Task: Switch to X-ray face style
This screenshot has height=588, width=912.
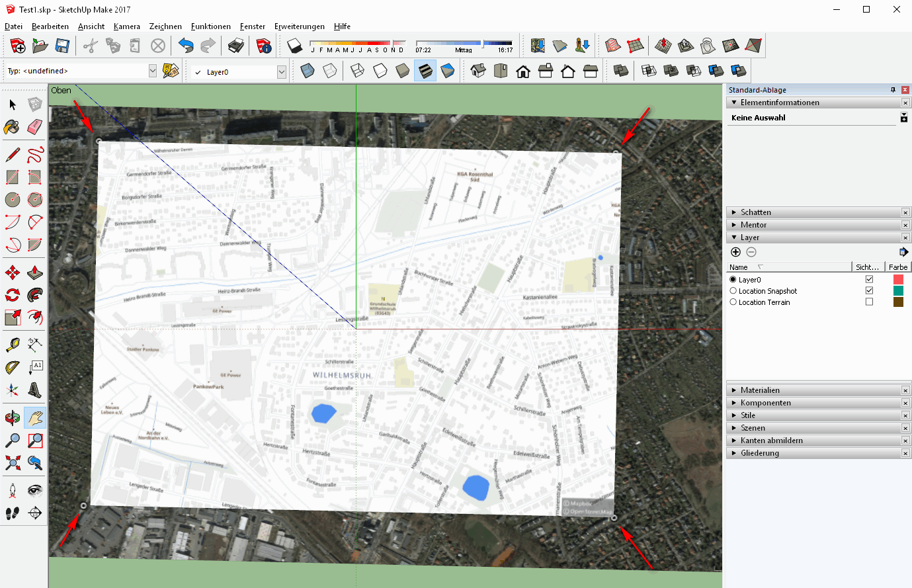Action: [x=308, y=71]
